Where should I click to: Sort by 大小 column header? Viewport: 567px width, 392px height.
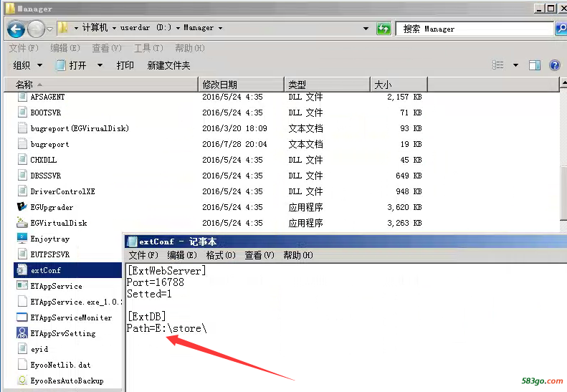click(399, 85)
